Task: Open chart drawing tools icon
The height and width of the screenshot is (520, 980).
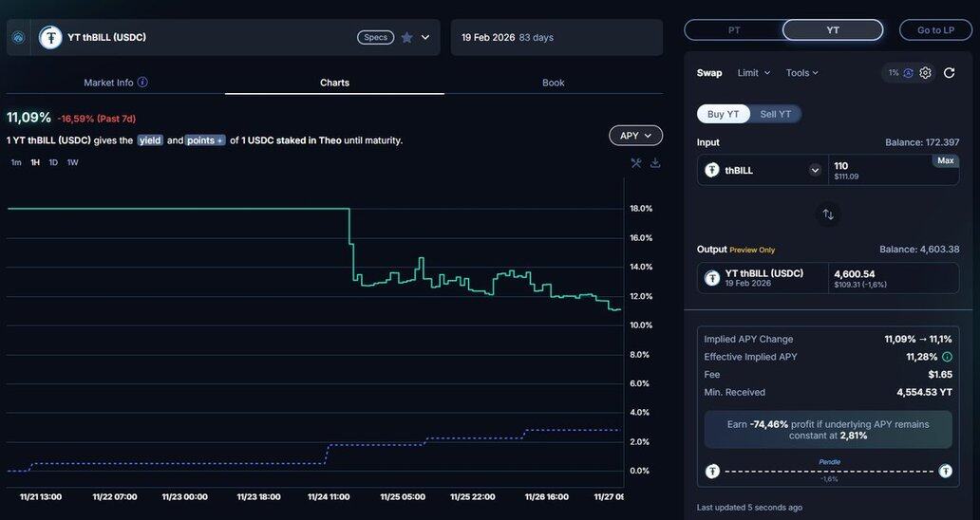Action: point(636,163)
